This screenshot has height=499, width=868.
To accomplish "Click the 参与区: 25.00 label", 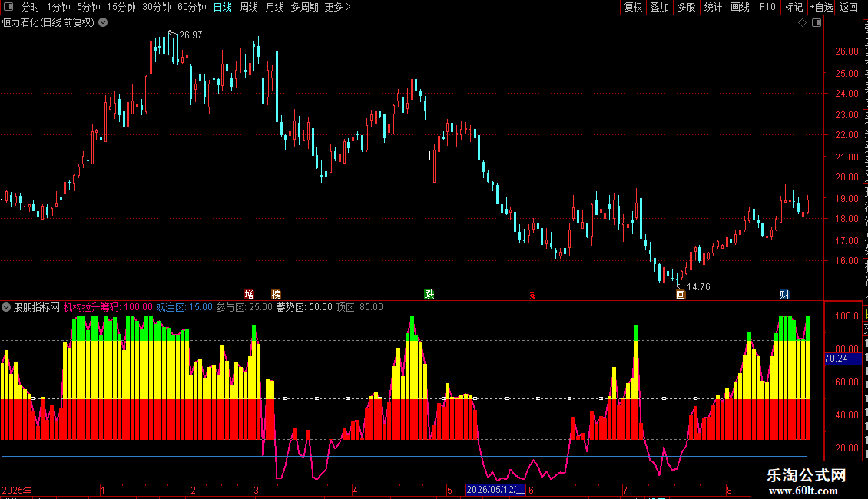I will 244,307.
